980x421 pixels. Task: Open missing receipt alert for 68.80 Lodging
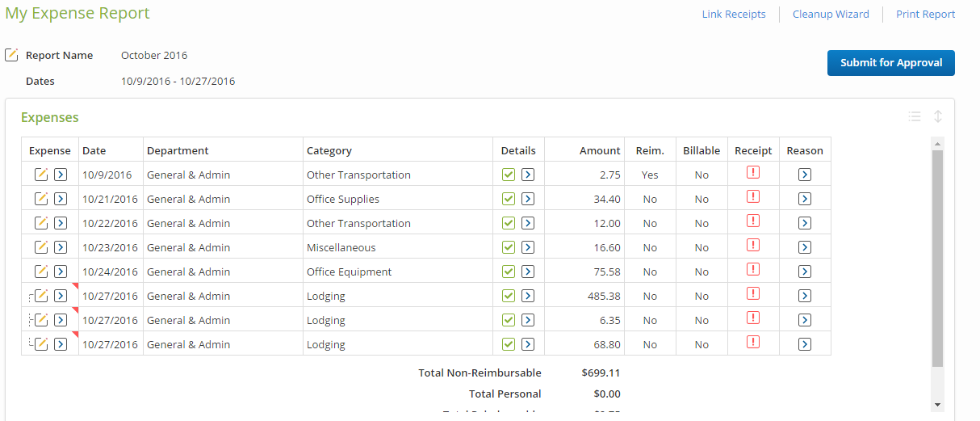(753, 342)
